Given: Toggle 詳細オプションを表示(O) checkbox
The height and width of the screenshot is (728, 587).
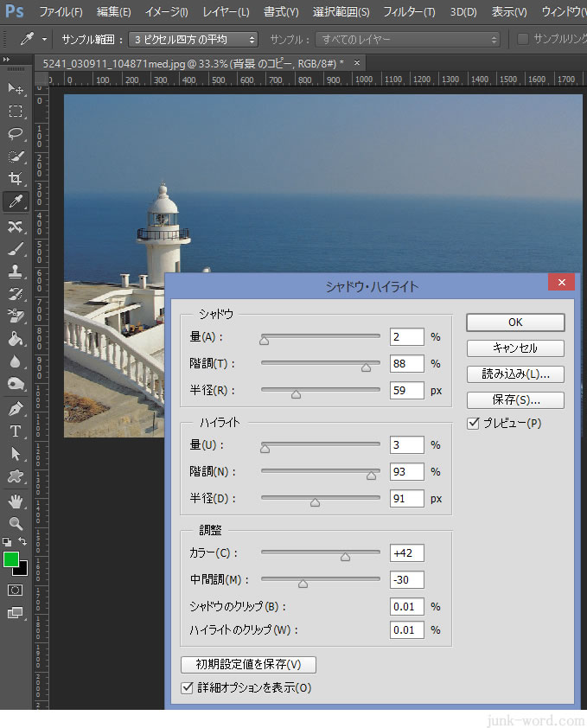Looking at the screenshot, I should click(x=188, y=688).
